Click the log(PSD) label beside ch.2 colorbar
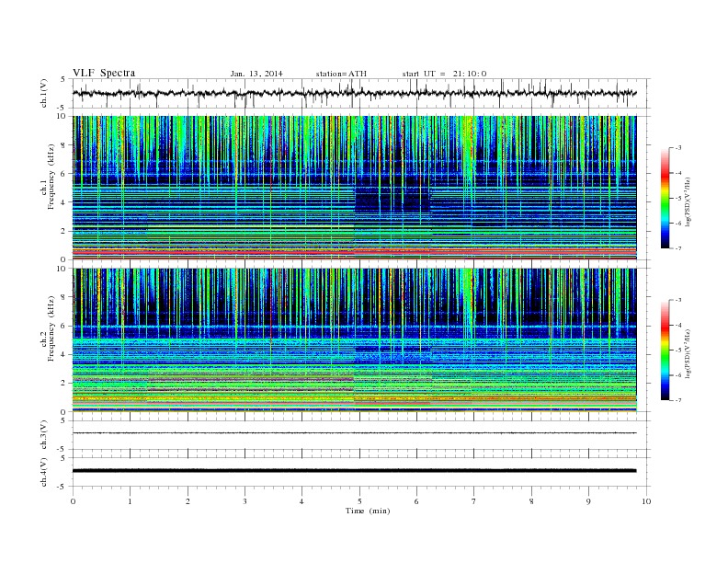Screen dimensions: 728x563 pos(688,353)
